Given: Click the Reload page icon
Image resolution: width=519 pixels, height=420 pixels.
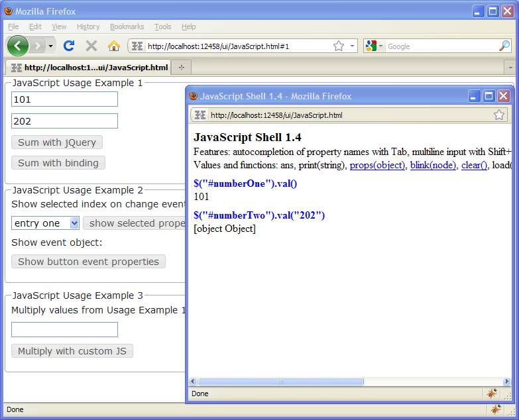Looking at the screenshot, I should pos(68,46).
